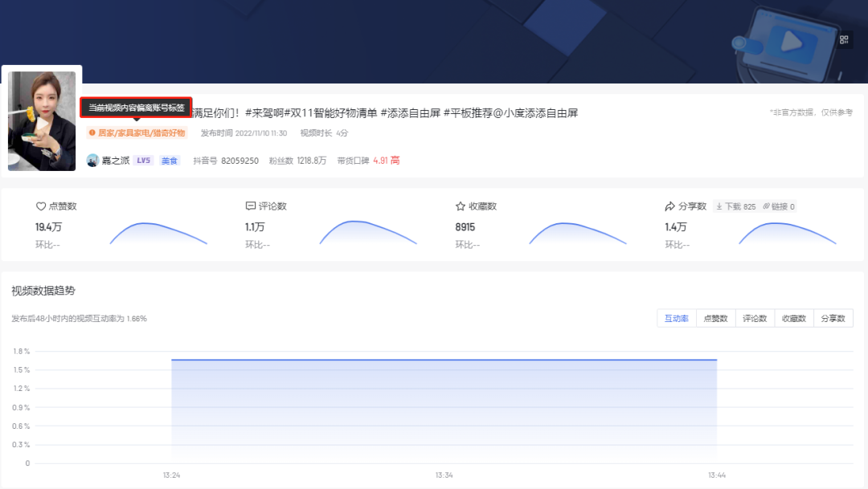This screenshot has height=489, width=868.
Task: Click the 嘉之派 account avatar
Action: [x=92, y=160]
